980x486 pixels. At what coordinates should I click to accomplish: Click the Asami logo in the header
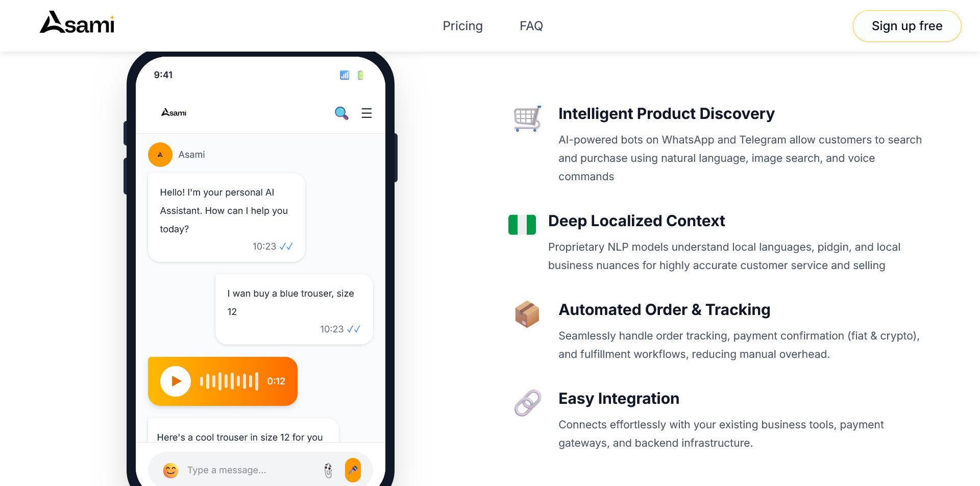coord(77,23)
